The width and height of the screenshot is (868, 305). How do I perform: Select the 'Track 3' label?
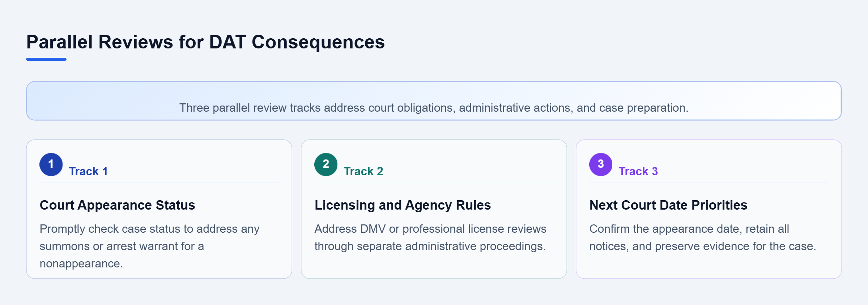[x=638, y=171]
